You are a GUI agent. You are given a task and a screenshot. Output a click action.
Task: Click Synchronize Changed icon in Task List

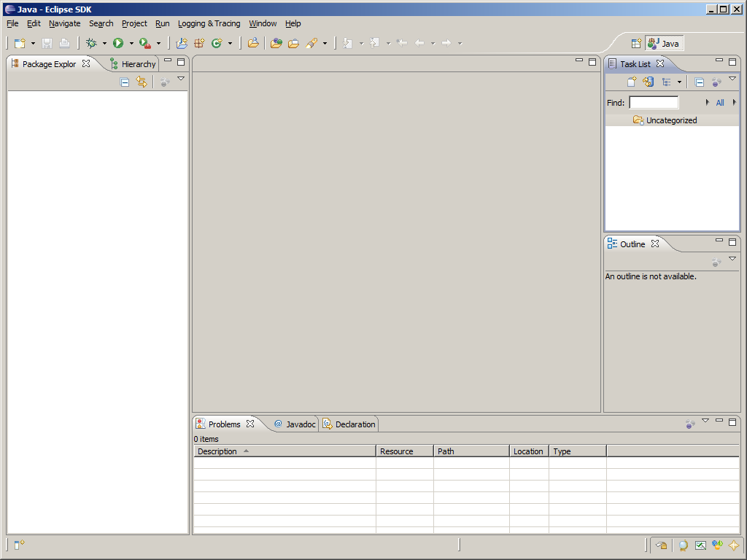click(x=648, y=82)
